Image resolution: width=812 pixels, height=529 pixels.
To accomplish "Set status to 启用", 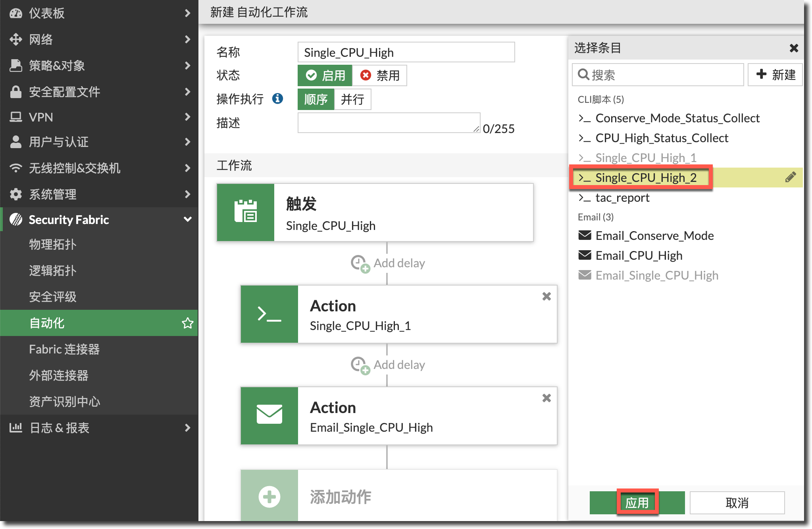I will (x=325, y=75).
